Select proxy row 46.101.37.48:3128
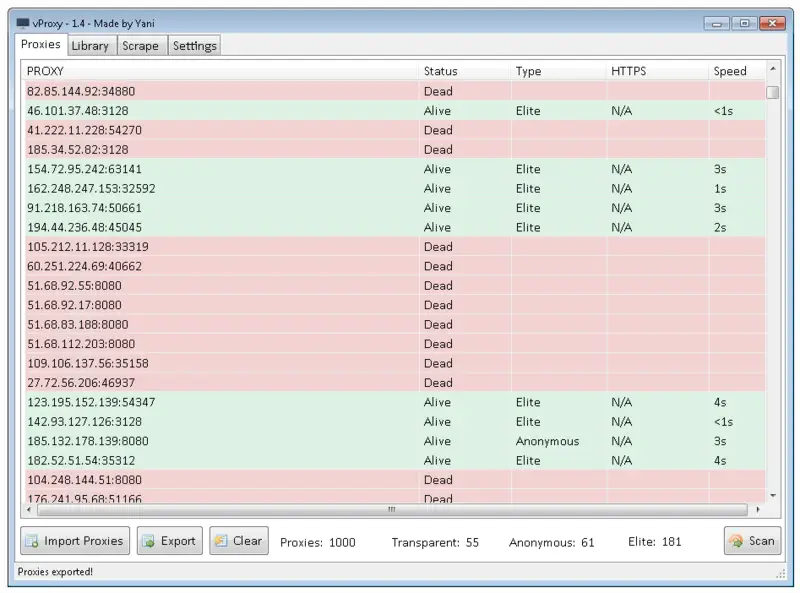This screenshot has height=593, width=800. point(200,111)
